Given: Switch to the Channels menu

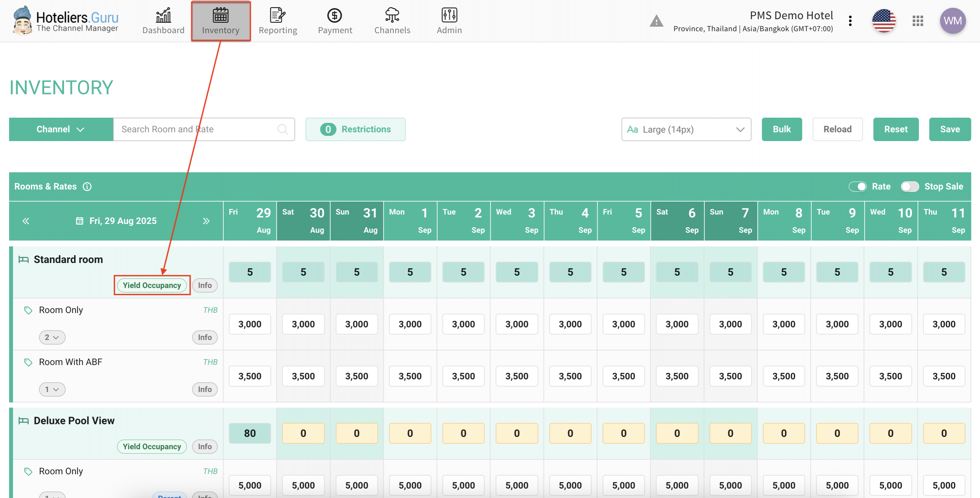Looking at the screenshot, I should [x=392, y=21].
